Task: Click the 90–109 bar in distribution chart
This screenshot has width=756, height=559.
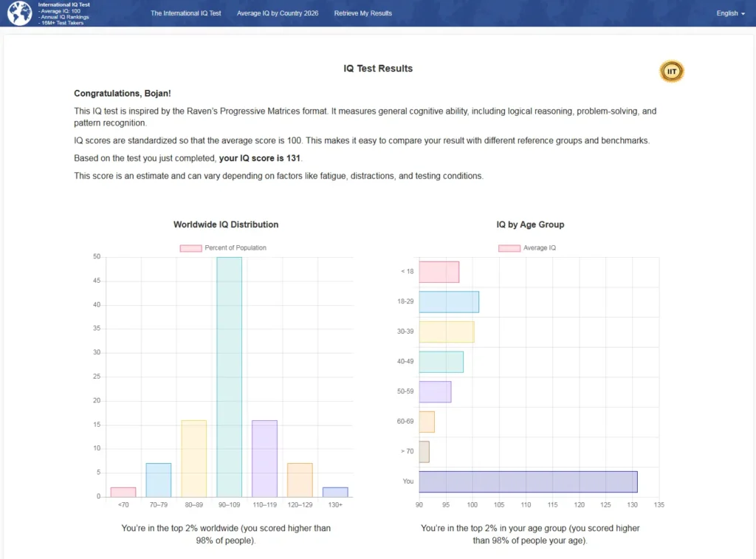Action: [x=229, y=377]
